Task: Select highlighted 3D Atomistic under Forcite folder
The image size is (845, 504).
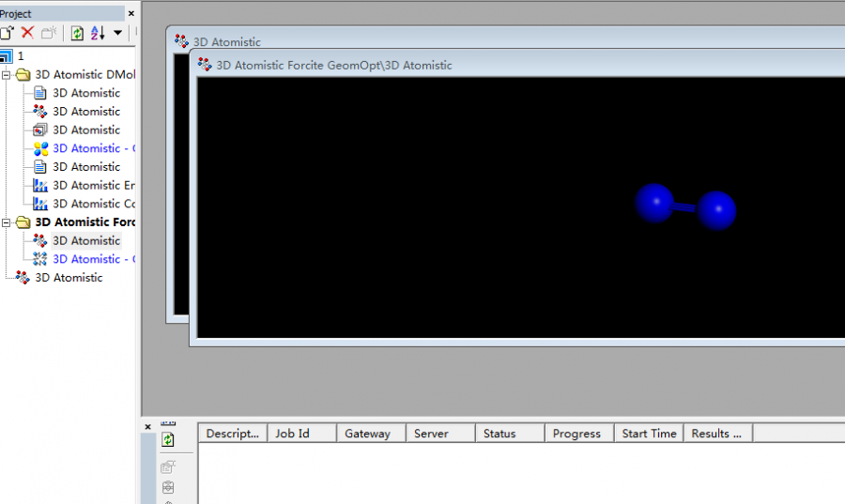Action: pyautogui.click(x=86, y=240)
